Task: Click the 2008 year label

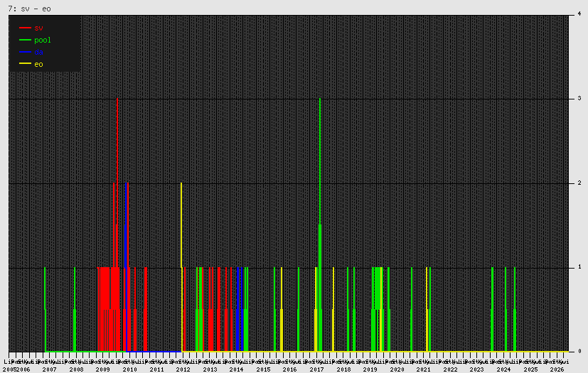Action: (x=77, y=369)
